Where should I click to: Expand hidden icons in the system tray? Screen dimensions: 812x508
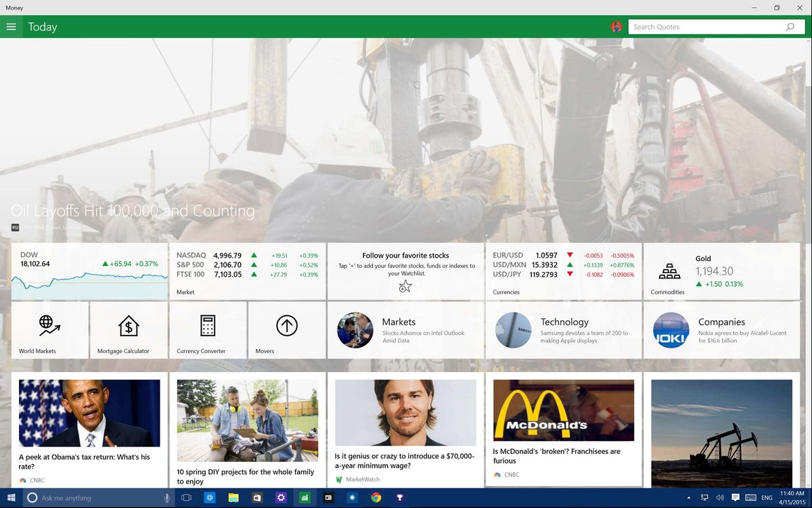[688, 498]
